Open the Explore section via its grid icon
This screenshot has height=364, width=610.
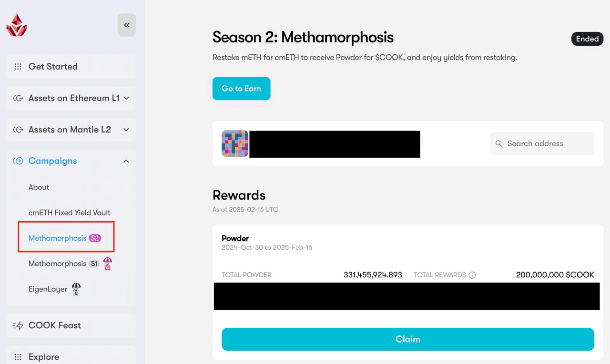point(18,356)
